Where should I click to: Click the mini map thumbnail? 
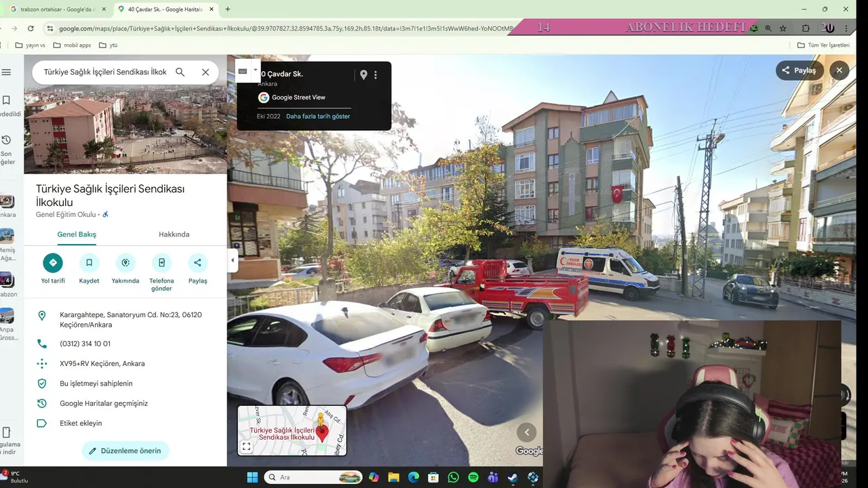pyautogui.click(x=292, y=430)
